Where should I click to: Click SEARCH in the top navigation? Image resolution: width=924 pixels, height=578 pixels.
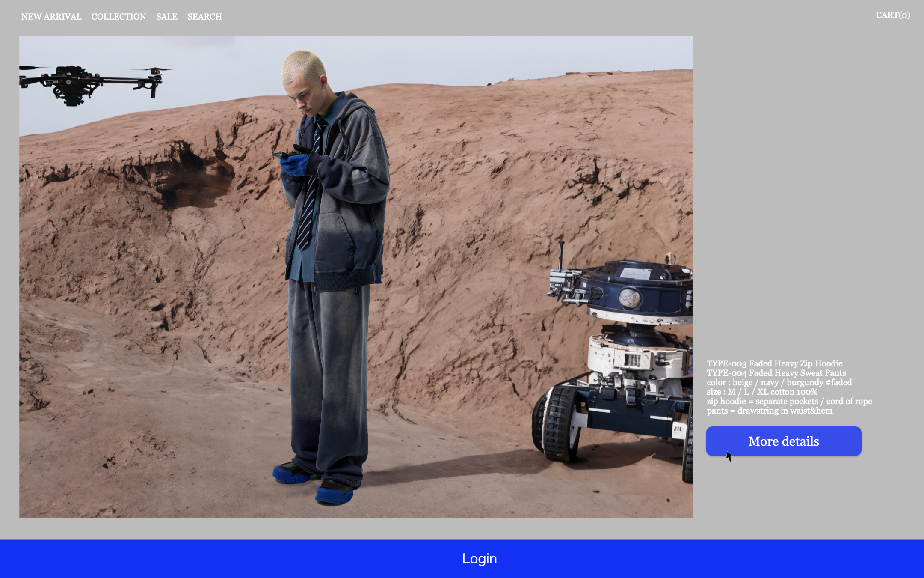click(204, 17)
